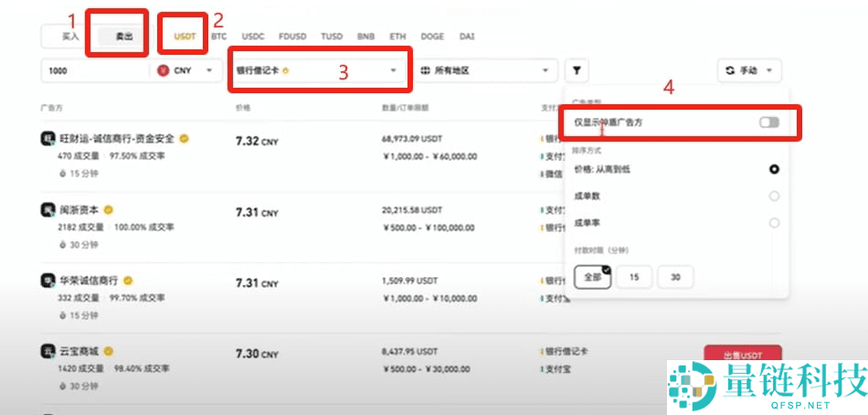Choose 30 minute payment time

(675, 277)
